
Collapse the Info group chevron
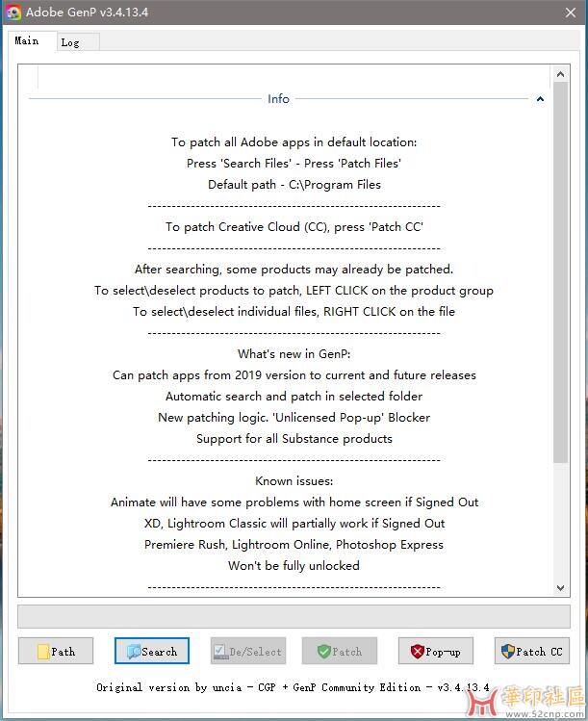click(x=540, y=99)
